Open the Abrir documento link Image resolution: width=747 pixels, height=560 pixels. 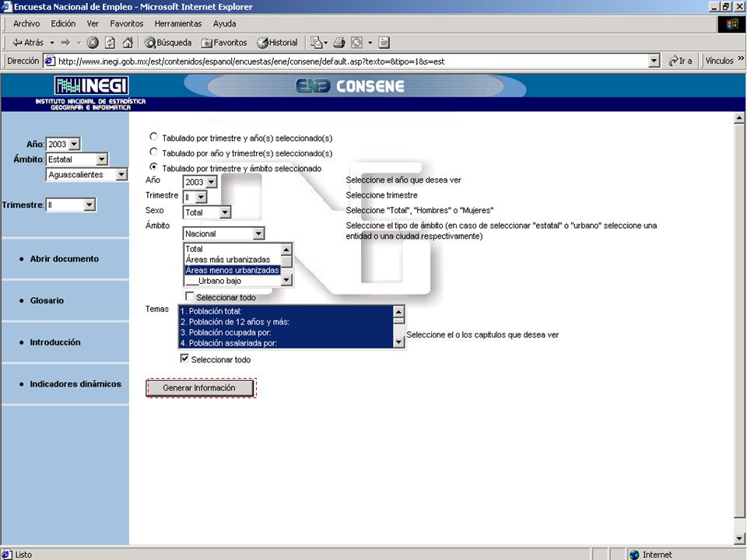(65, 259)
